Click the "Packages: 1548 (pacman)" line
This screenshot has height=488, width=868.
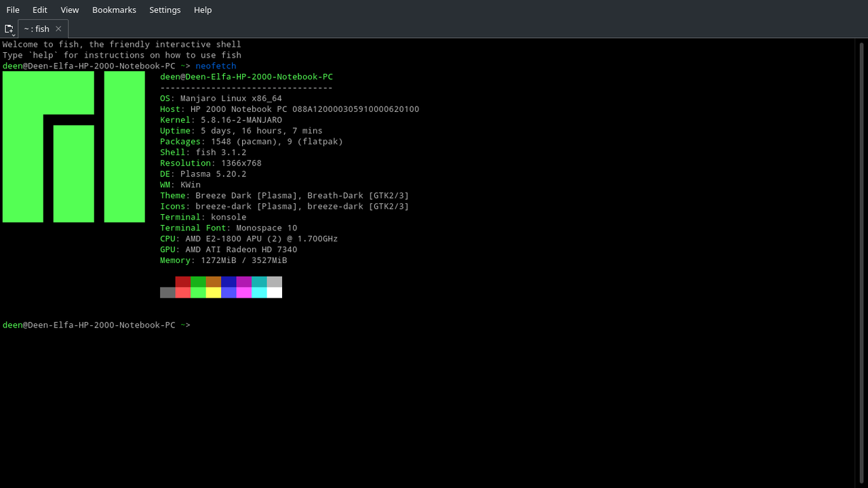(x=252, y=142)
